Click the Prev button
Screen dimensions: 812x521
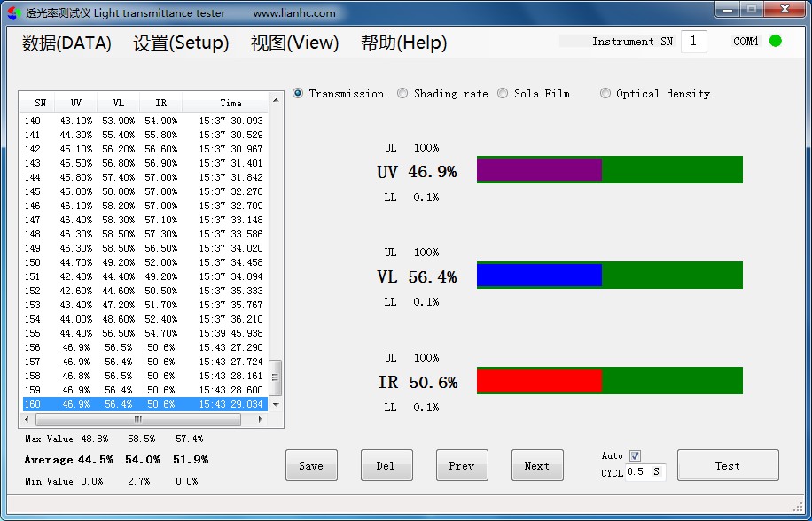coord(462,465)
